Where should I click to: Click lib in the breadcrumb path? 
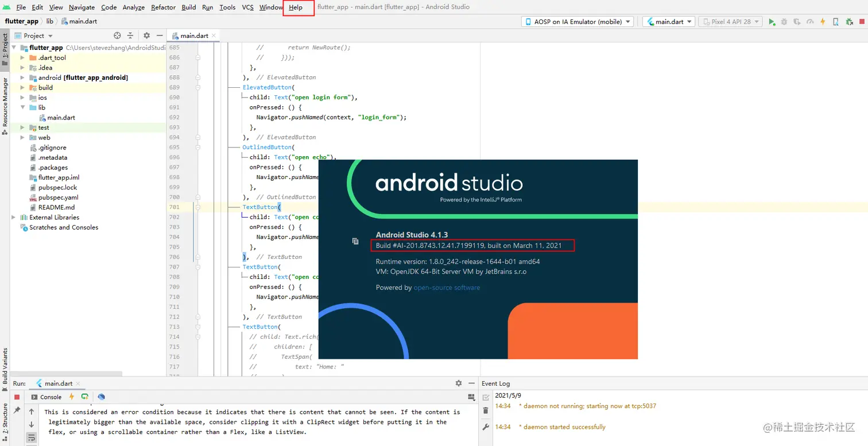coord(50,21)
